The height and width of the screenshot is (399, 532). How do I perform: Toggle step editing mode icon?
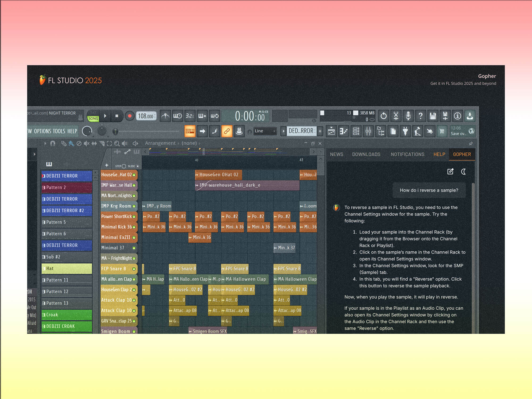[214, 131]
